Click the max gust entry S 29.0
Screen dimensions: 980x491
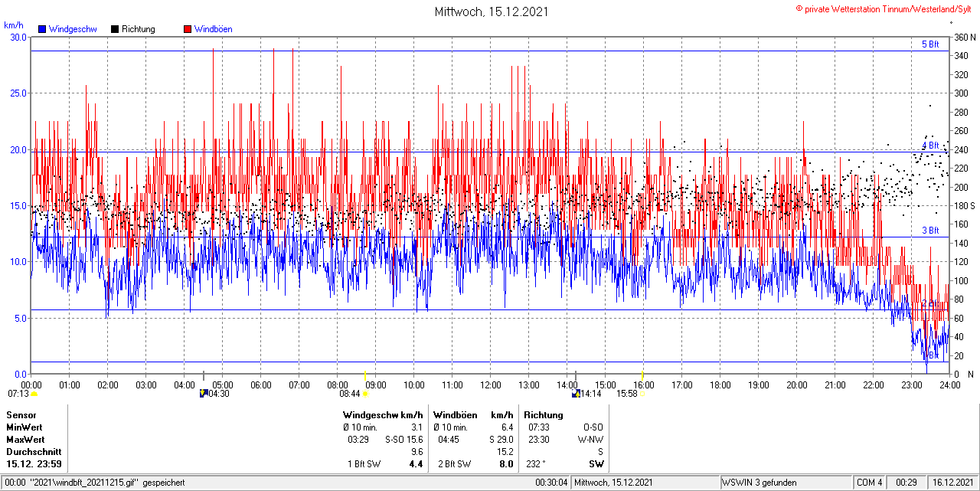click(500, 440)
